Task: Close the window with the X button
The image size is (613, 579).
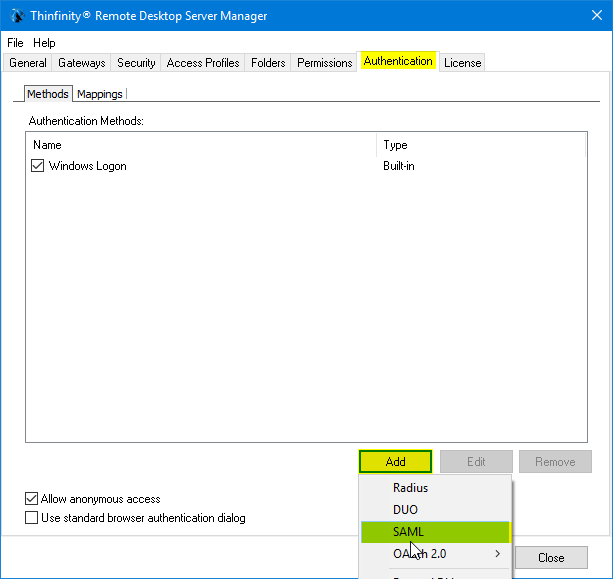Action: [597, 15]
